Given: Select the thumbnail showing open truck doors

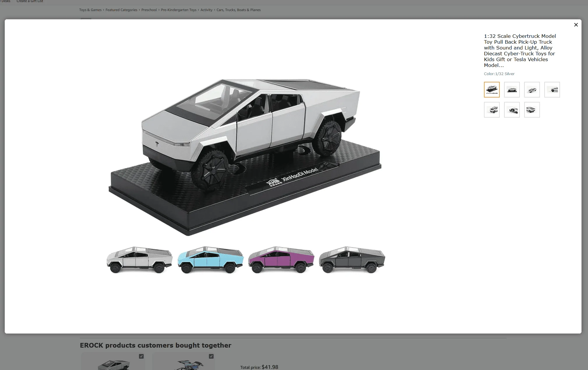Looking at the screenshot, I should click(512, 110).
